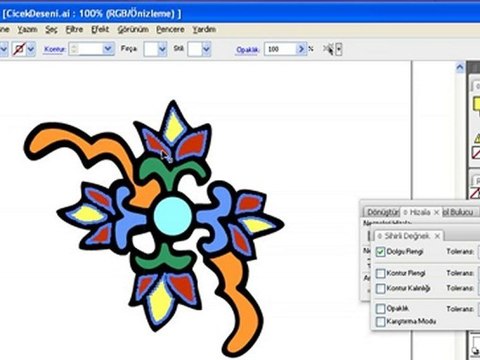Screen dimensions: 480x360
Task: Open the Filtre menu
Action: [74, 30]
